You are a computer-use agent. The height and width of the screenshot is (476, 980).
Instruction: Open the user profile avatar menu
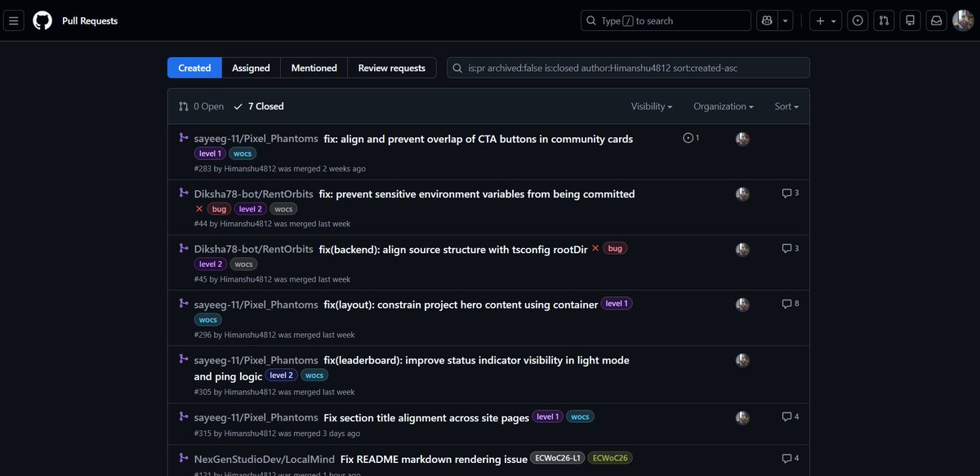point(963,20)
